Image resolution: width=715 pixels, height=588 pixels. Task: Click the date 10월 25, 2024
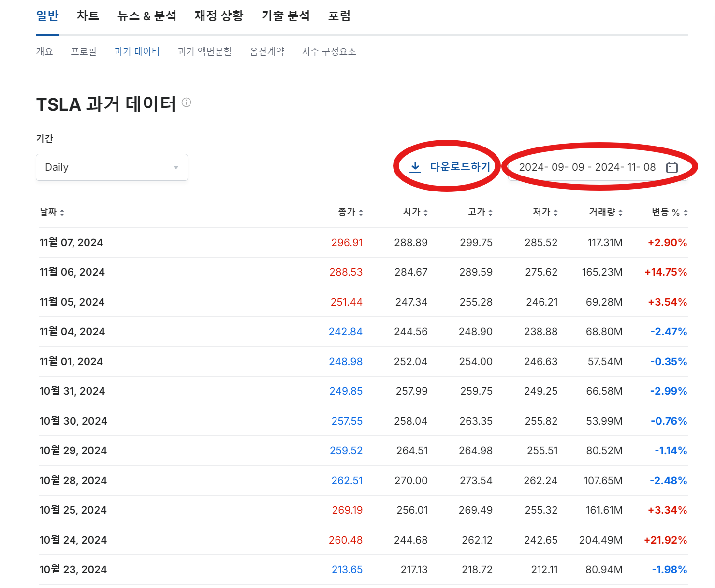point(73,510)
